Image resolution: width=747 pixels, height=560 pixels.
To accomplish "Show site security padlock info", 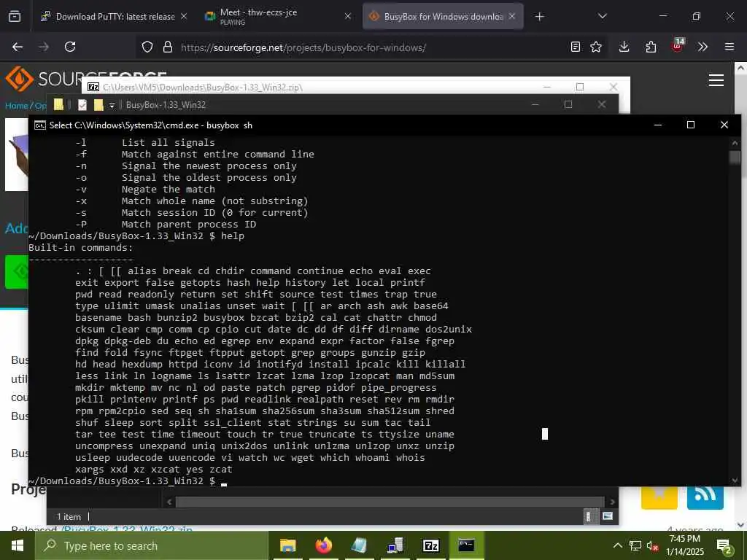I will 168,47.
